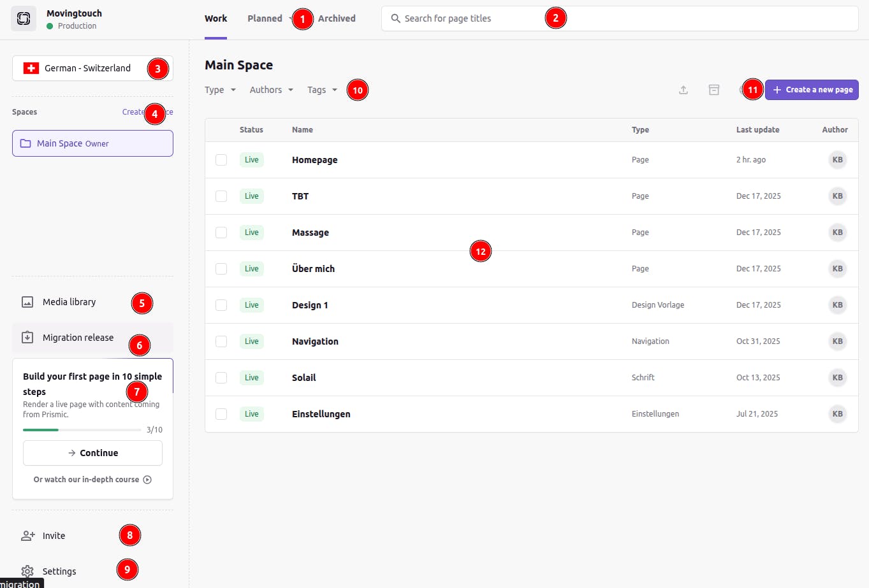Tick the checkbox for TBT
Viewport: 869px width, 588px height.
[x=221, y=196]
